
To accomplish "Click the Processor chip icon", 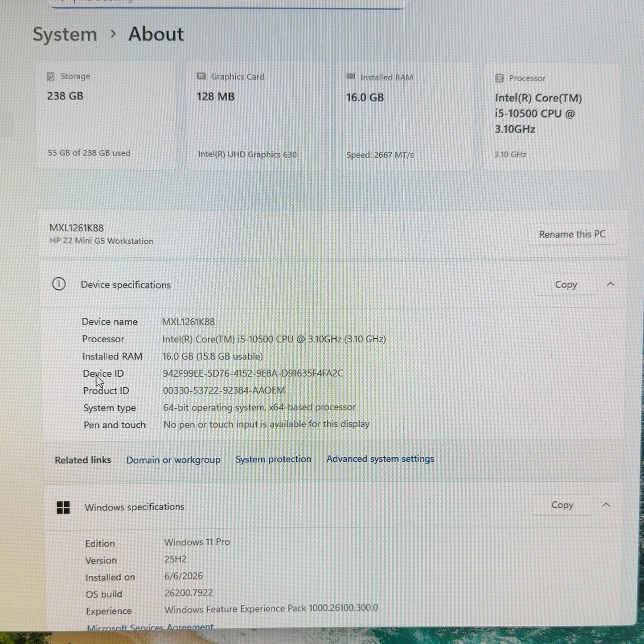I will 499,78.
